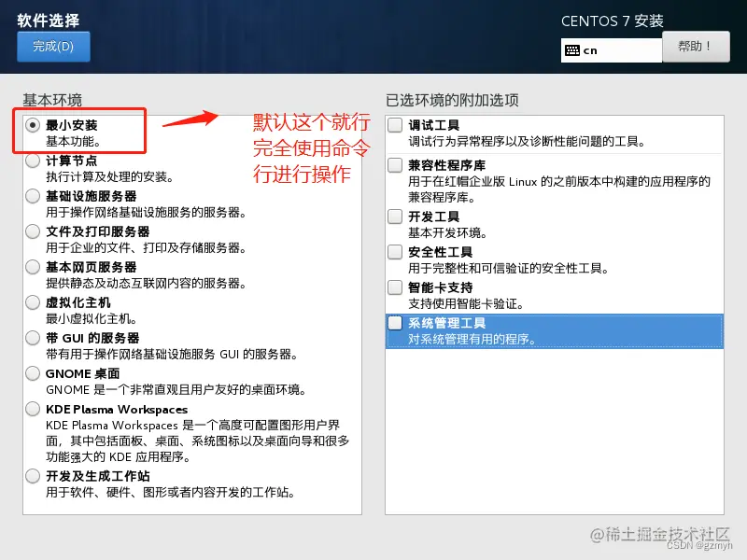Click the keyboard layout icon next to cn
Screen dimensions: 747x560
(572, 50)
